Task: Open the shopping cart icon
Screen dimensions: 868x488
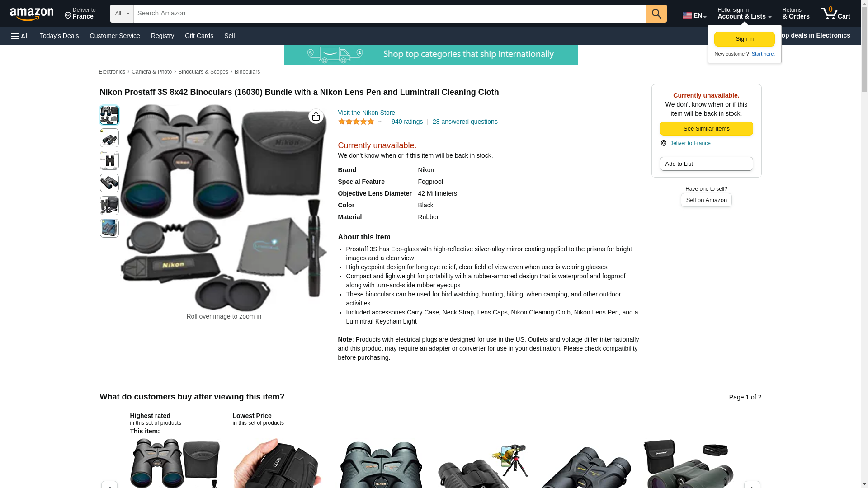Action: coord(835,14)
